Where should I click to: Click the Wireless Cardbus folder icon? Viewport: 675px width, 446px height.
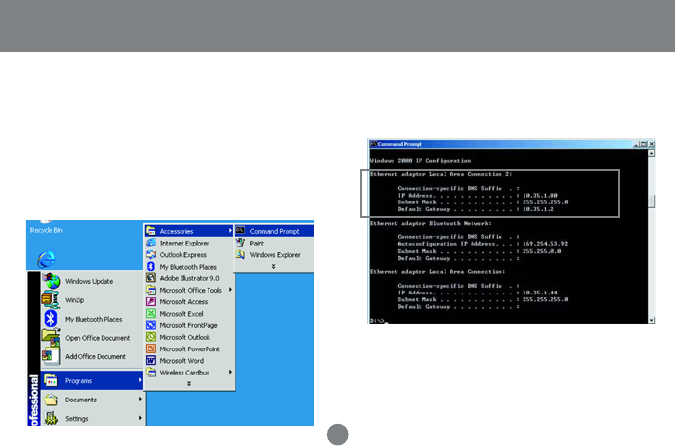click(x=151, y=372)
